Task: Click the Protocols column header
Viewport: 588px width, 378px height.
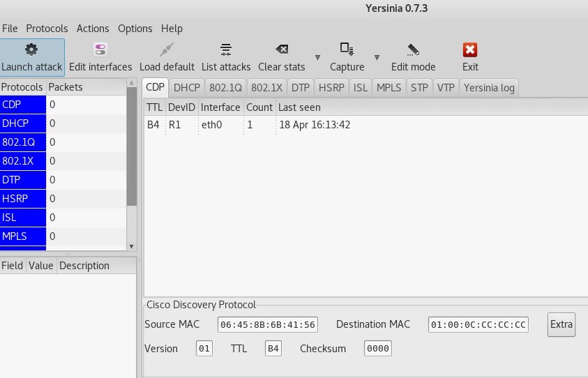Action: coord(23,87)
